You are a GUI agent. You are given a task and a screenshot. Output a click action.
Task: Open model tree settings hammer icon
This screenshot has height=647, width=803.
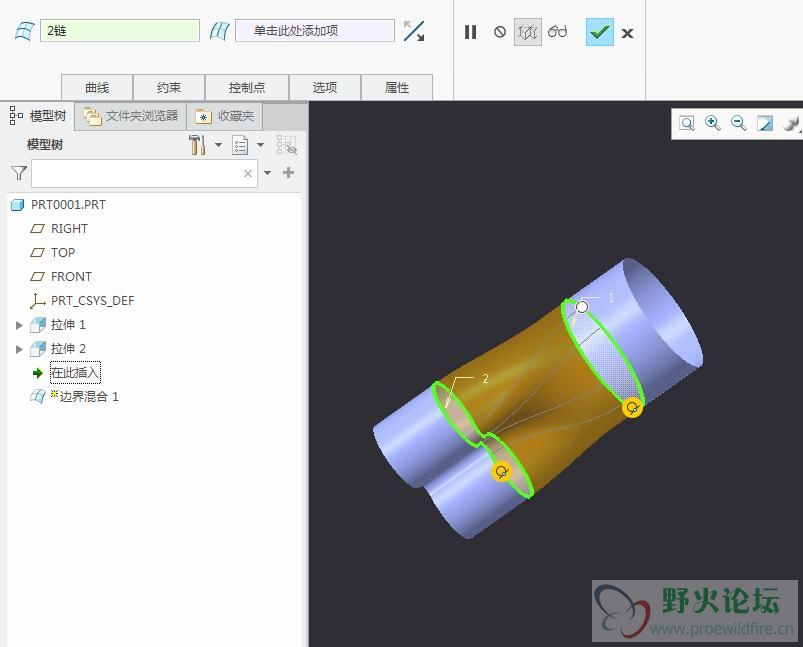tap(197, 145)
